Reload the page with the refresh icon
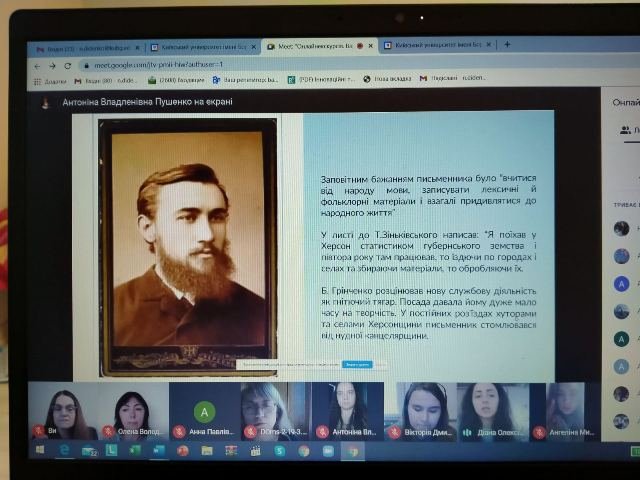Viewport: 640px width, 480px height. point(68,66)
